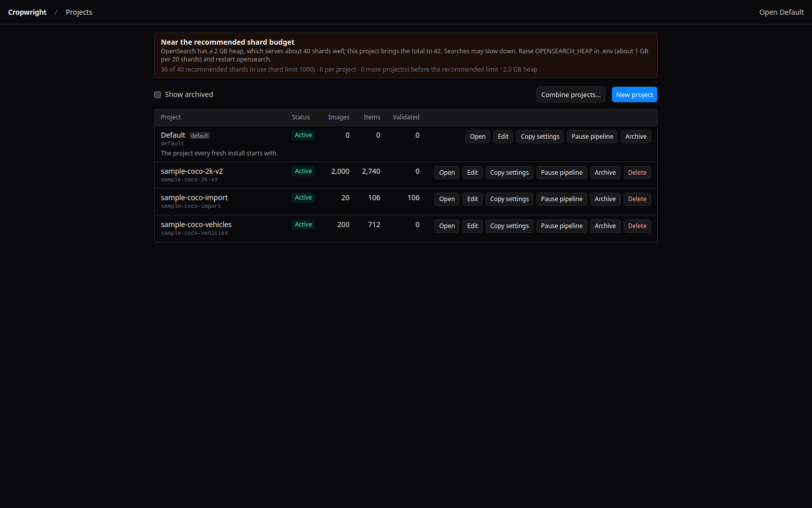Open the sample-coco-vehicles project
This screenshot has height=508, width=812.
[x=447, y=226]
